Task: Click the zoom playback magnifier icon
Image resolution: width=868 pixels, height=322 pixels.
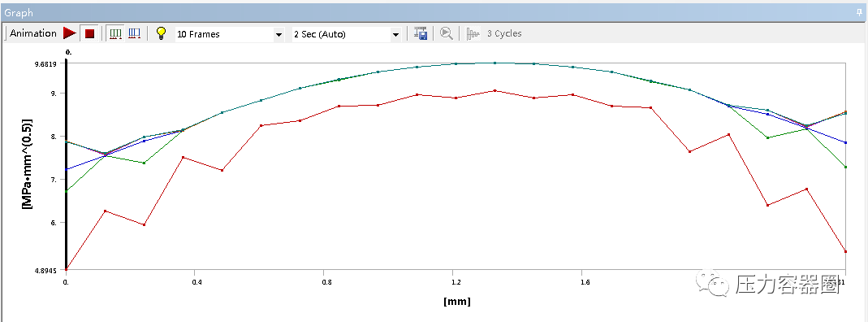Action: [x=446, y=33]
